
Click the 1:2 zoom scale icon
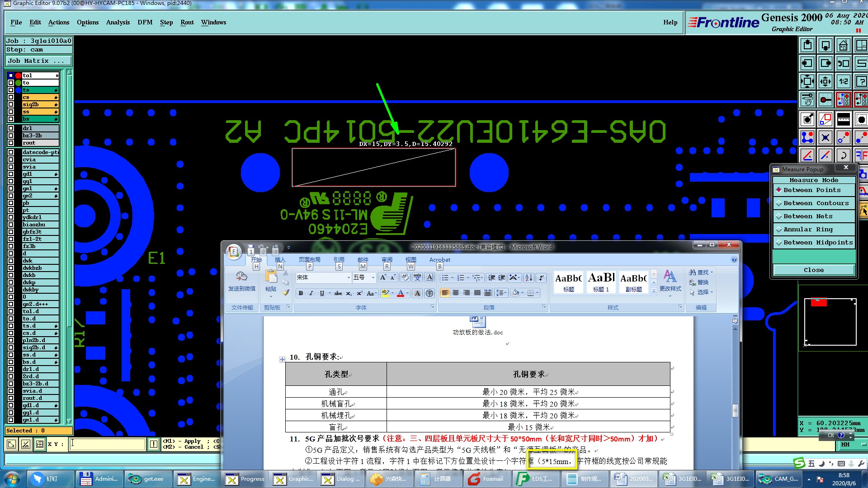843,82
